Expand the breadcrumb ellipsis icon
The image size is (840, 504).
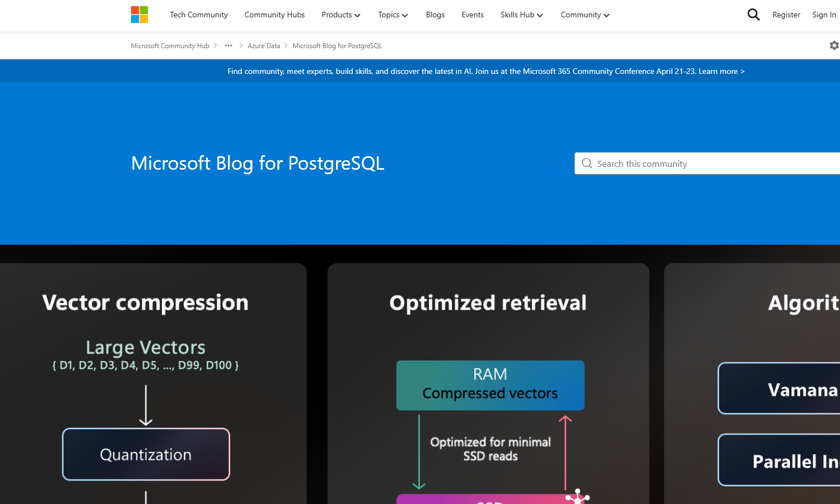point(228,46)
